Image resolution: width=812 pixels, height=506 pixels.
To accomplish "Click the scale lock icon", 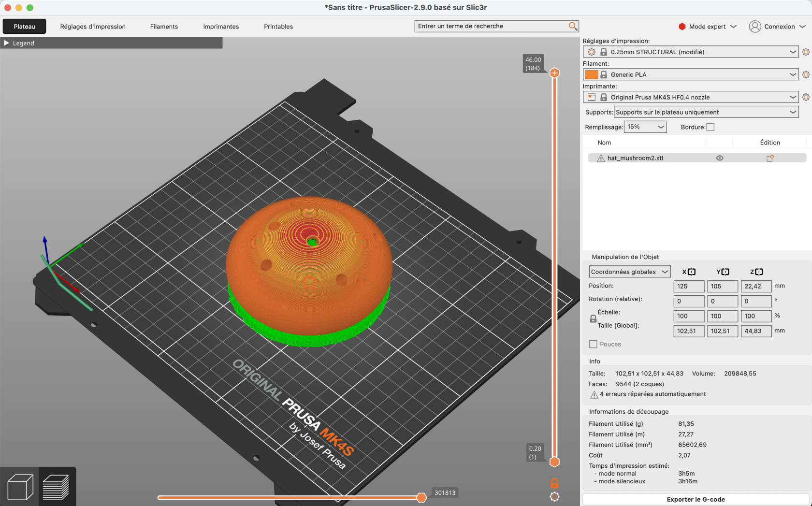I will click(x=593, y=319).
